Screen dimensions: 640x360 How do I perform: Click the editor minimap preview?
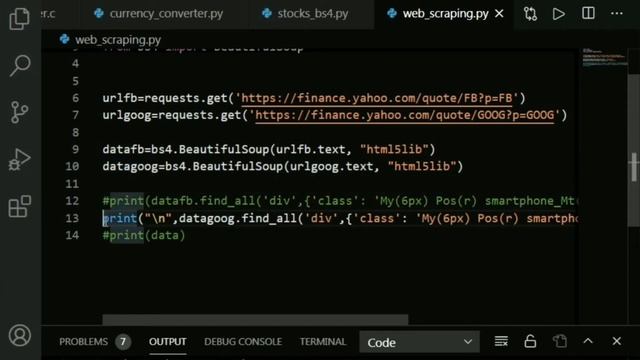coord(604,58)
